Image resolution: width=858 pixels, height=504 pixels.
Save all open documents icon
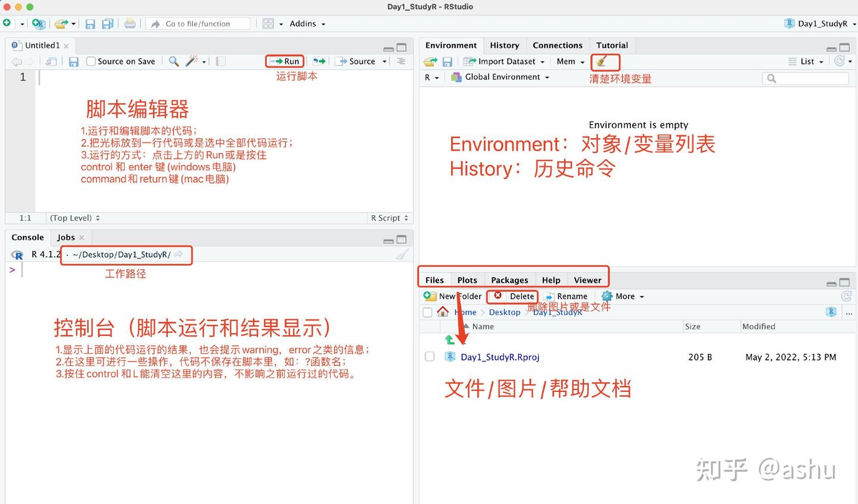(x=108, y=24)
